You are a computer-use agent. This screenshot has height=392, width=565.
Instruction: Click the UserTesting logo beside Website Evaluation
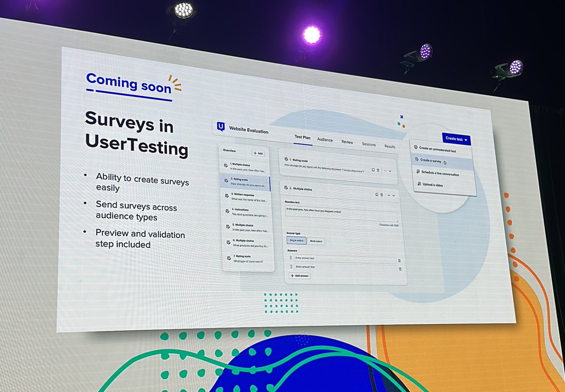[x=220, y=127]
